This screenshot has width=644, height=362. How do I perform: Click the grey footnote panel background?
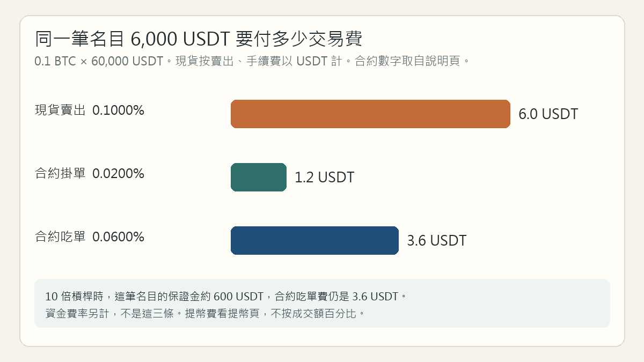coord(322,303)
